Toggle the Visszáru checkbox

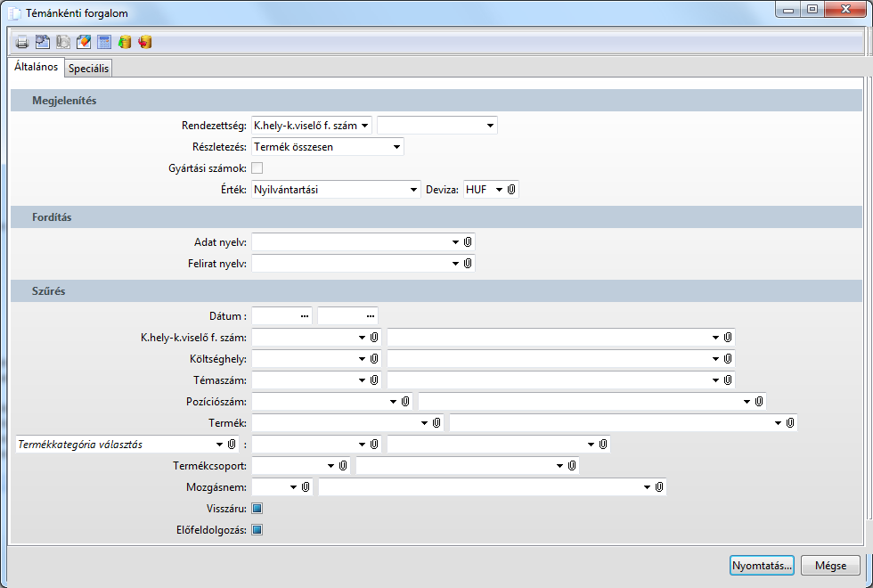[257, 509]
